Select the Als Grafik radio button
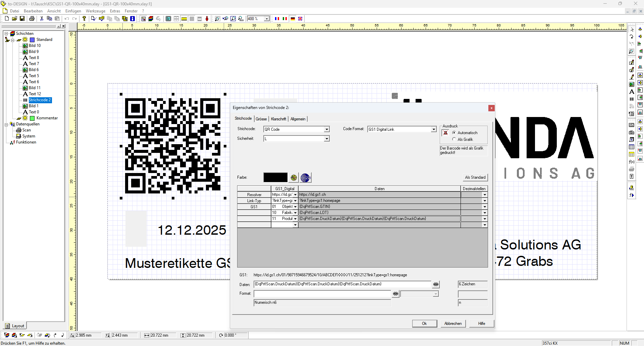644x346 pixels. point(454,139)
